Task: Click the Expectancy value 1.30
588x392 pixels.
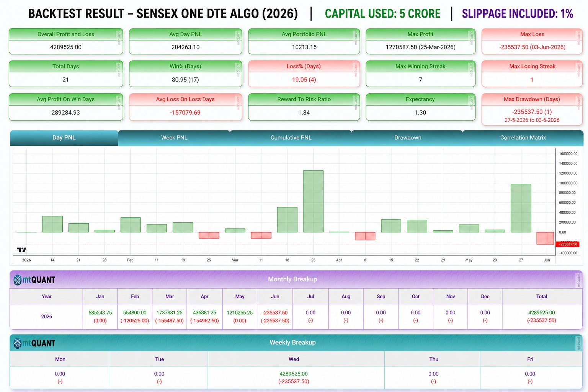Action: click(x=420, y=113)
